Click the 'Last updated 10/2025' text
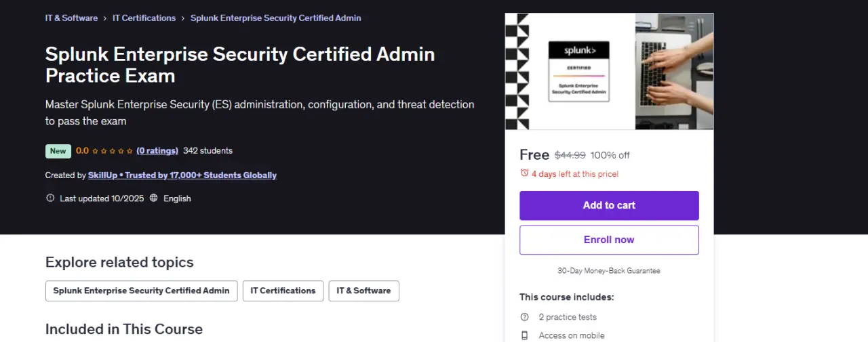 (x=102, y=198)
